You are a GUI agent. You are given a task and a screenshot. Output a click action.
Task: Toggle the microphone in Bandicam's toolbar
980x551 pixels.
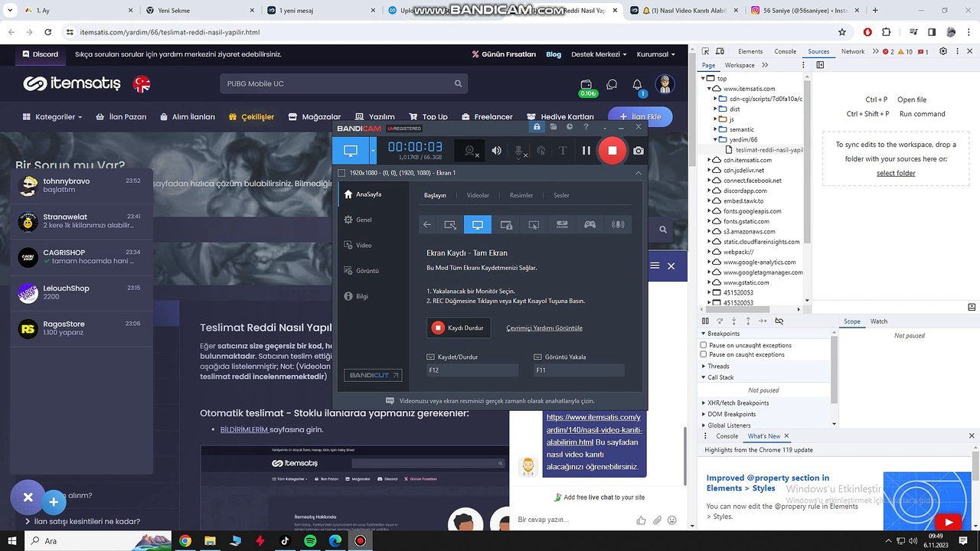coord(520,151)
